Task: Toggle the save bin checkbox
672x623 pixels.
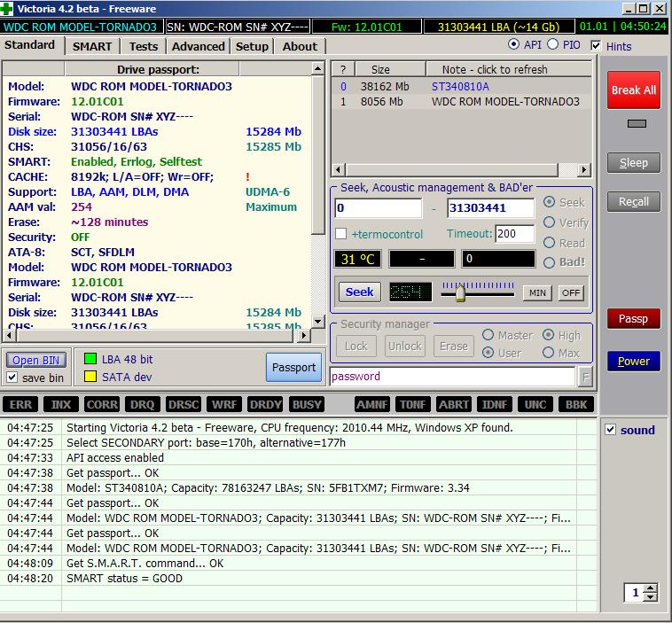Action: pos(12,378)
